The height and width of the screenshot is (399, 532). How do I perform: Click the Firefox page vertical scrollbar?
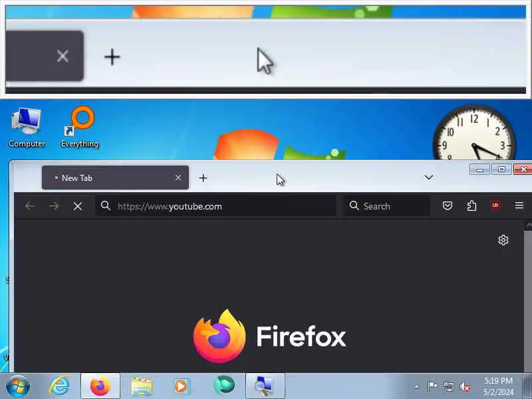[x=528, y=297]
